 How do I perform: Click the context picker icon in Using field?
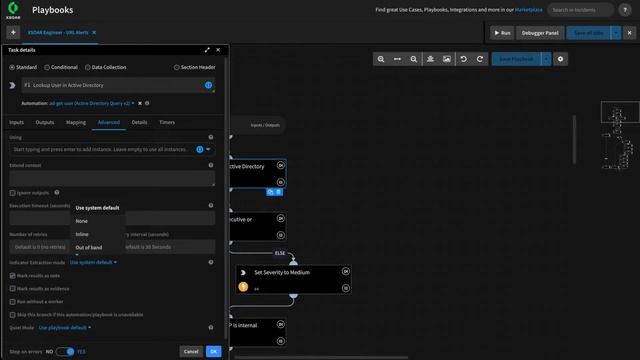(x=200, y=149)
